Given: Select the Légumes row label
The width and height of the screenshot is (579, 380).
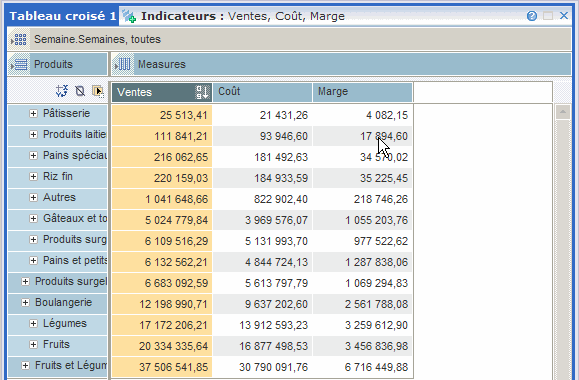Looking at the screenshot, I should pyautogui.click(x=65, y=324).
